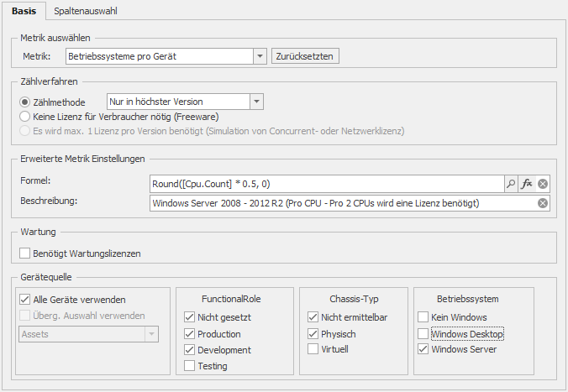Click the Formel input field
Image resolution: width=568 pixels, height=392 pixels.
(x=327, y=184)
